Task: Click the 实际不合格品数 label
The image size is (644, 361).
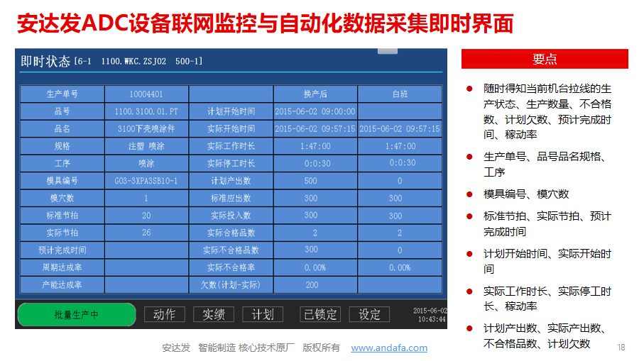Action: point(231,250)
